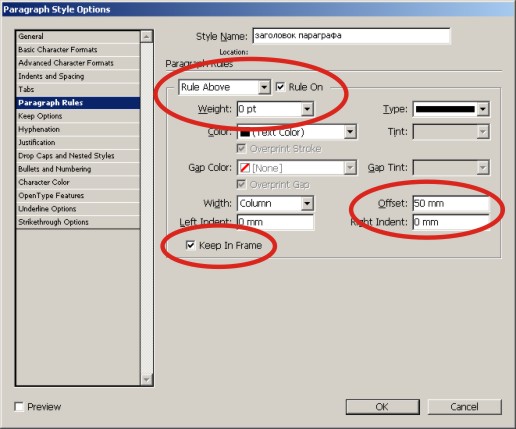Open the Color dropdown arrow
Screen dimensions: 516x429
350,132
